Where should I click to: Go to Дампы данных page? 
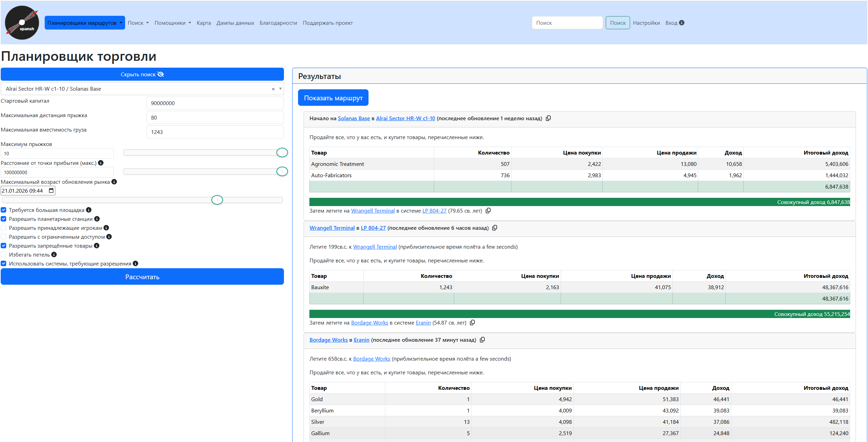(x=235, y=23)
